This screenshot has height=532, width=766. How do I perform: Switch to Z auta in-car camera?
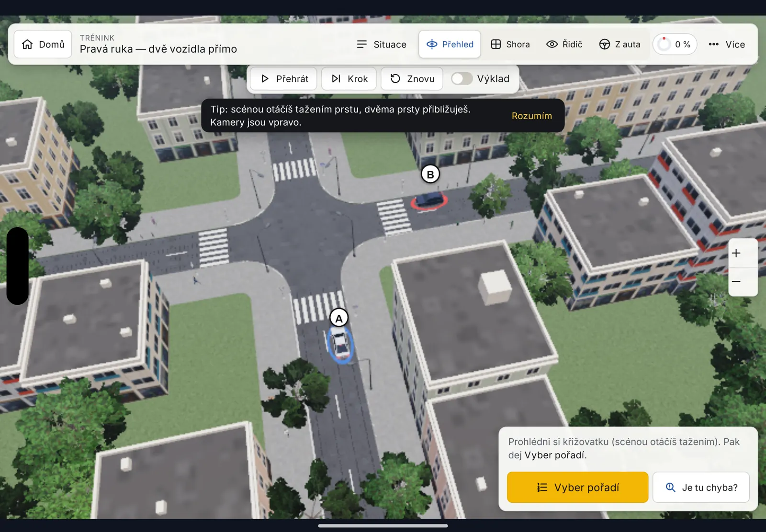click(620, 44)
